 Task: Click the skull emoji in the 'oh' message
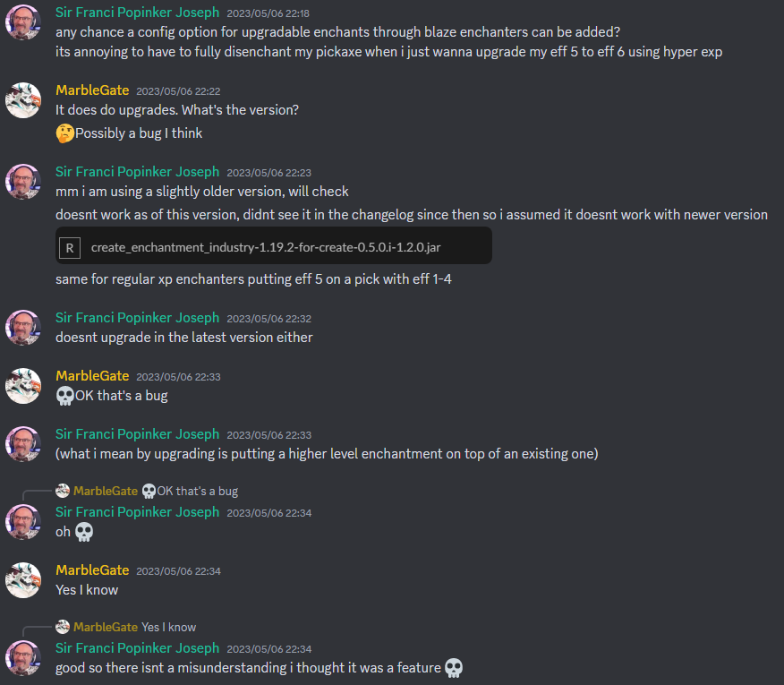click(85, 532)
